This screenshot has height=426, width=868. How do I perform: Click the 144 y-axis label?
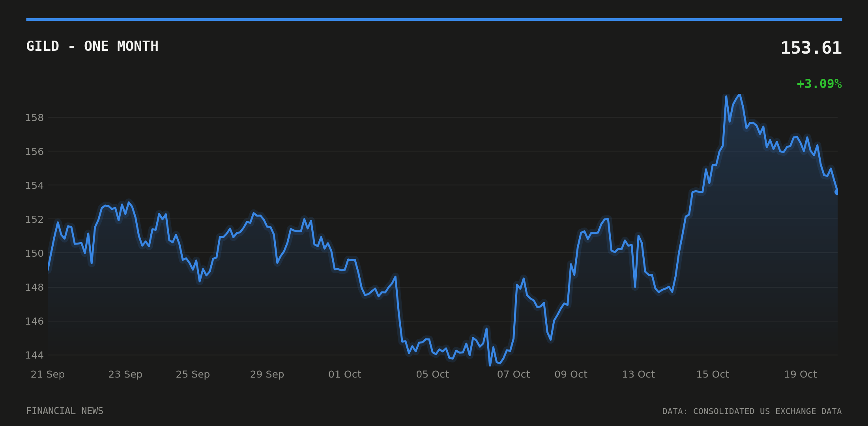click(x=34, y=355)
